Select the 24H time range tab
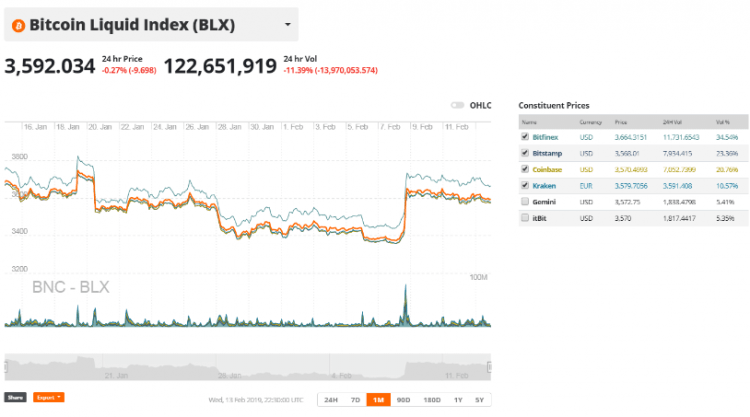Viewport: 750px width, 417px height. 331,400
